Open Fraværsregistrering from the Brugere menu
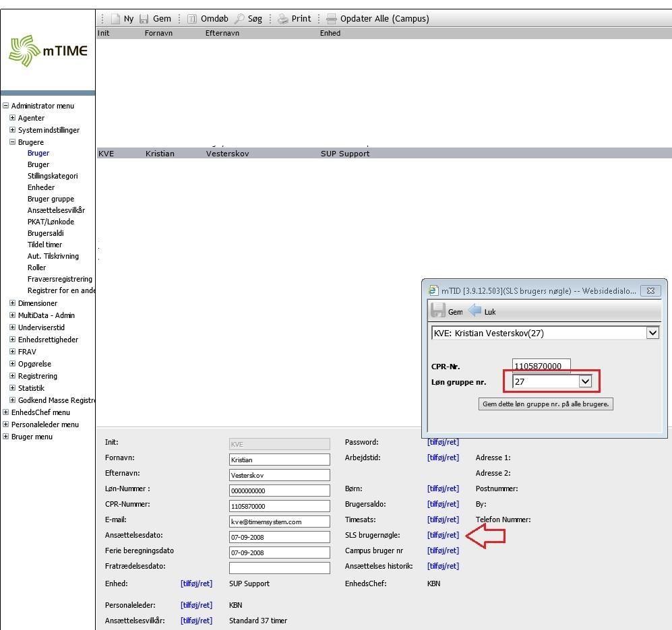Screen dimensions: 672x630 coord(59,279)
